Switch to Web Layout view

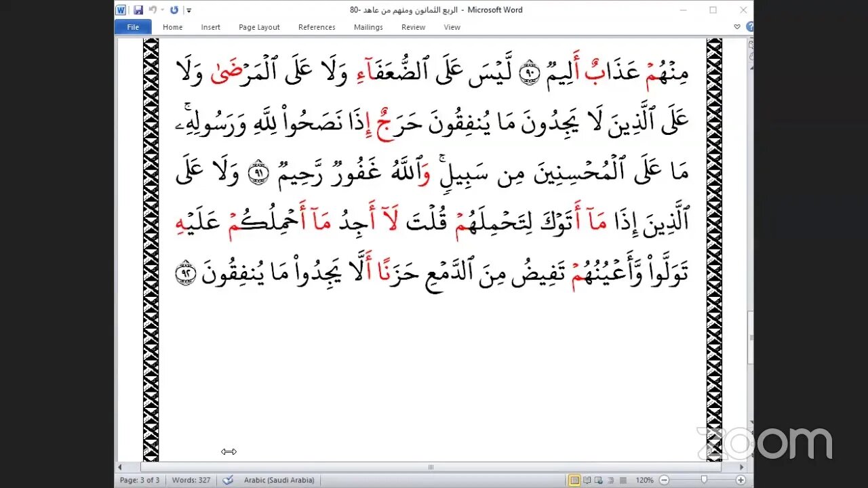coord(599,480)
